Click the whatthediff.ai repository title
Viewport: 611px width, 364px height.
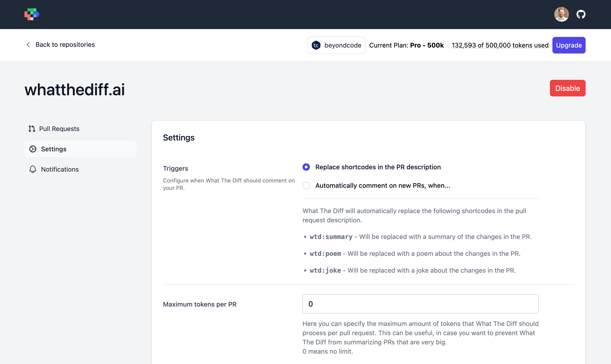tap(75, 90)
